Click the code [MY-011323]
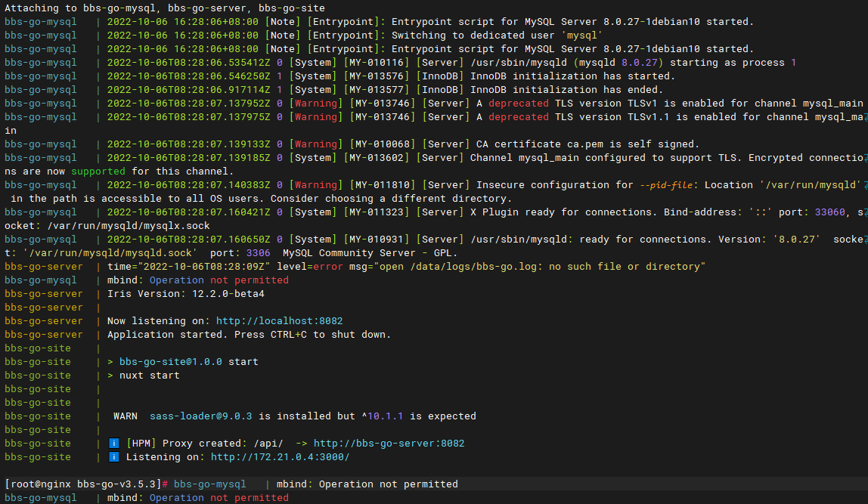Image resolution: width=868 pixels, height=504 pixels. [377, 212]
